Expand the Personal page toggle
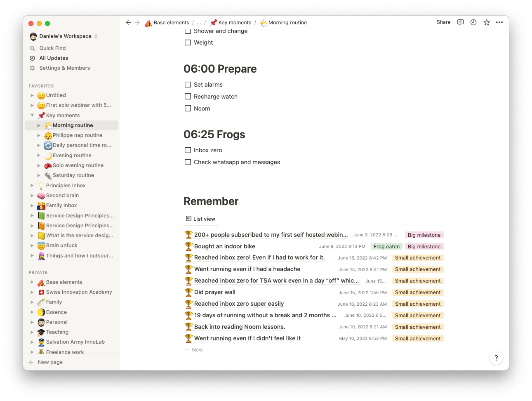Image resolution: width=532 pixels, height=401 pixels. [32, 322]
